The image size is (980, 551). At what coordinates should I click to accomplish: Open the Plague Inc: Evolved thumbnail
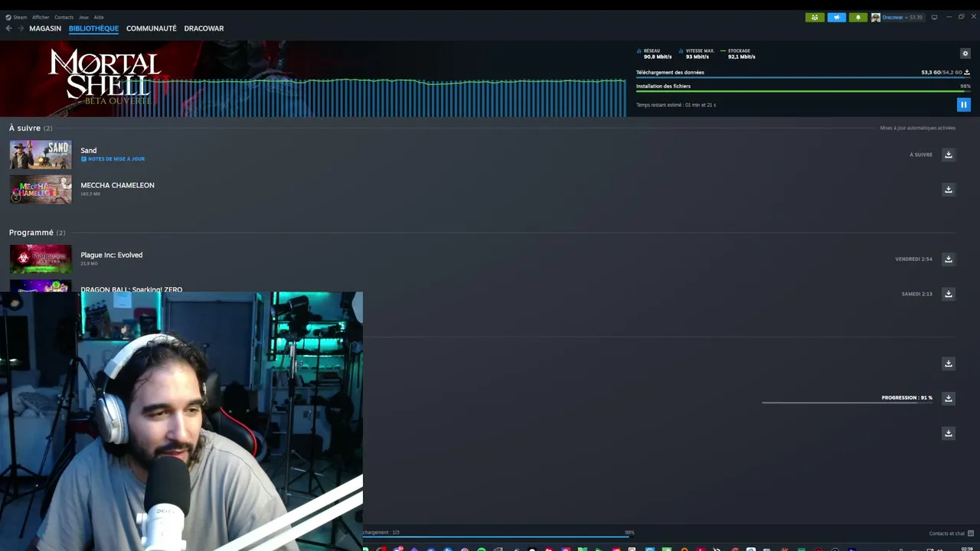(x=41, y=259)
